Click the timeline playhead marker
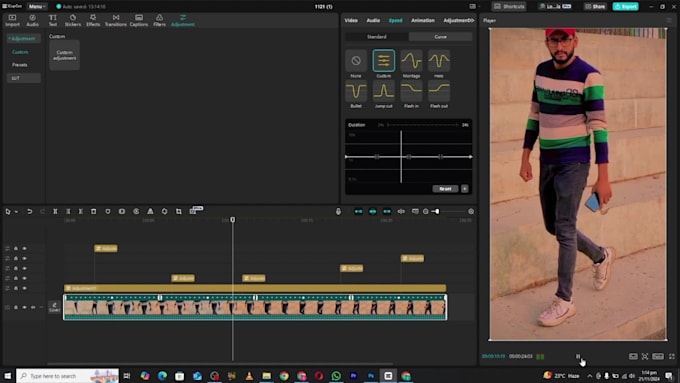This screenshot has height=383, width=680. point(232,220)
